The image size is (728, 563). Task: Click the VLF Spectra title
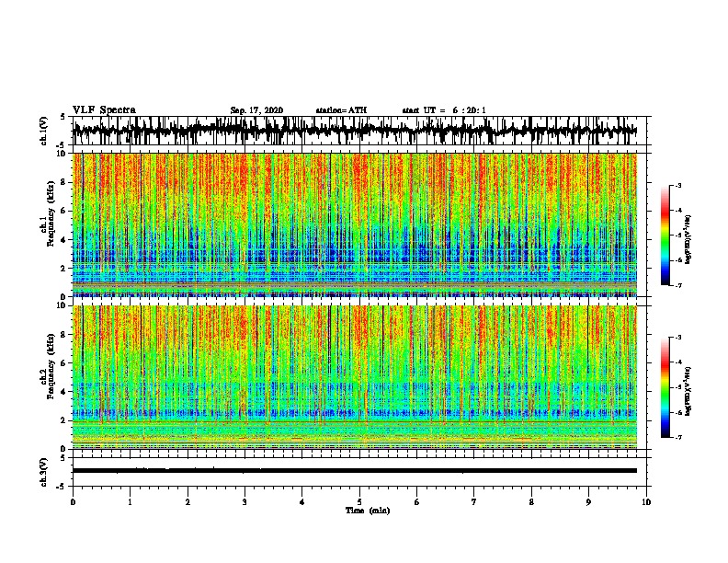(x=104, y=110)
